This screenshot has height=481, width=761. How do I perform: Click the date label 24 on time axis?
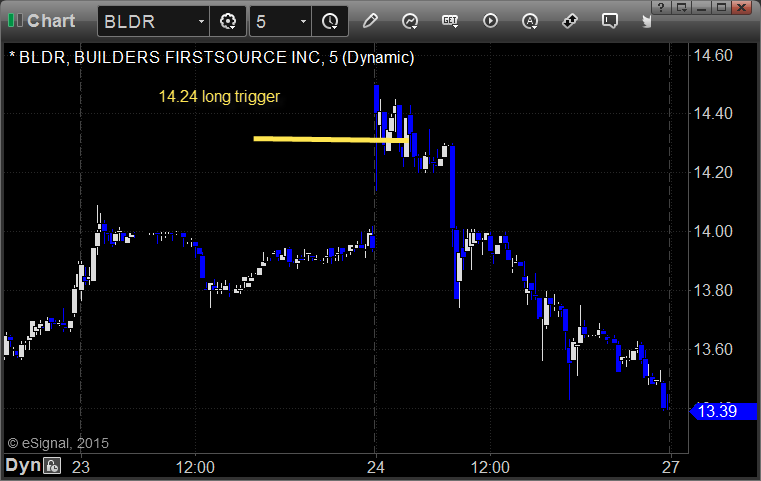(x=375, y=467)
